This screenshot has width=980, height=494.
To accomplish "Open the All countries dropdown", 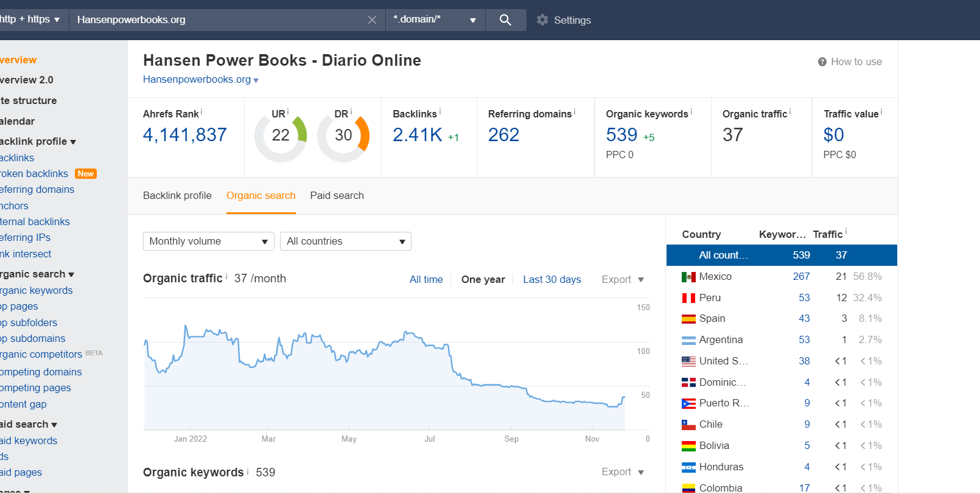I will pyautogui.click(x=346, y=242).
